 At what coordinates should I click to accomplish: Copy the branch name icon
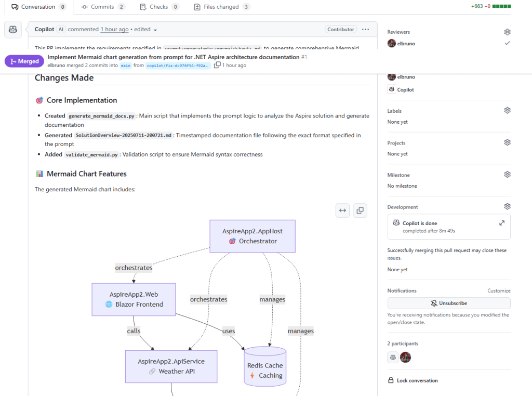pyautogui.click(x=217, y=65)
